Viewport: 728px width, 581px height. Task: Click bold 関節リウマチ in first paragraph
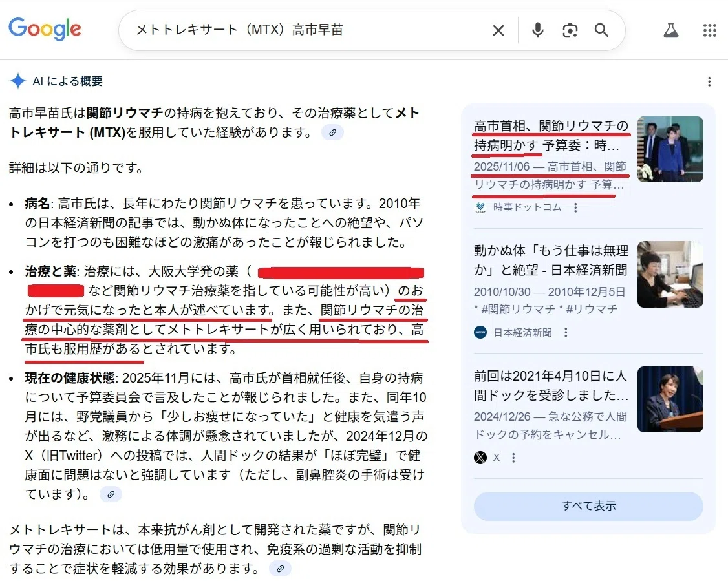tap(125, 112)
